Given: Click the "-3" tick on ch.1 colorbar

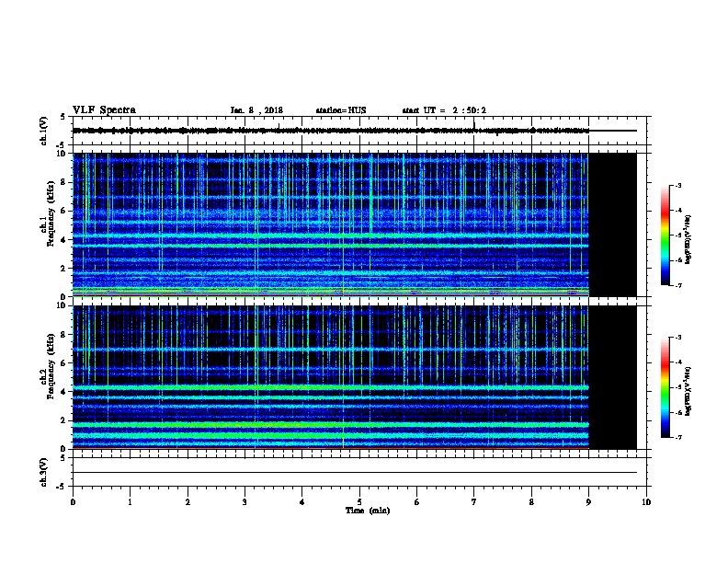Looking at the screenshot, I should [677, 185].
